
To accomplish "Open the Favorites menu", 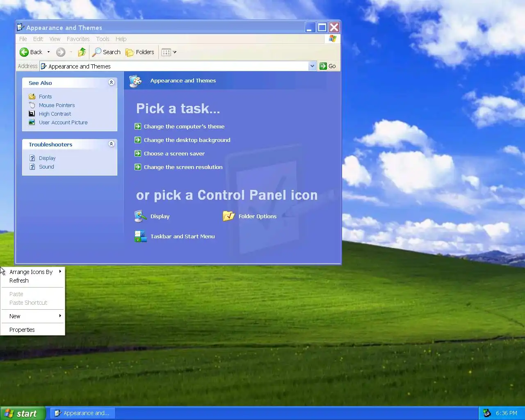I will point(78,39).
